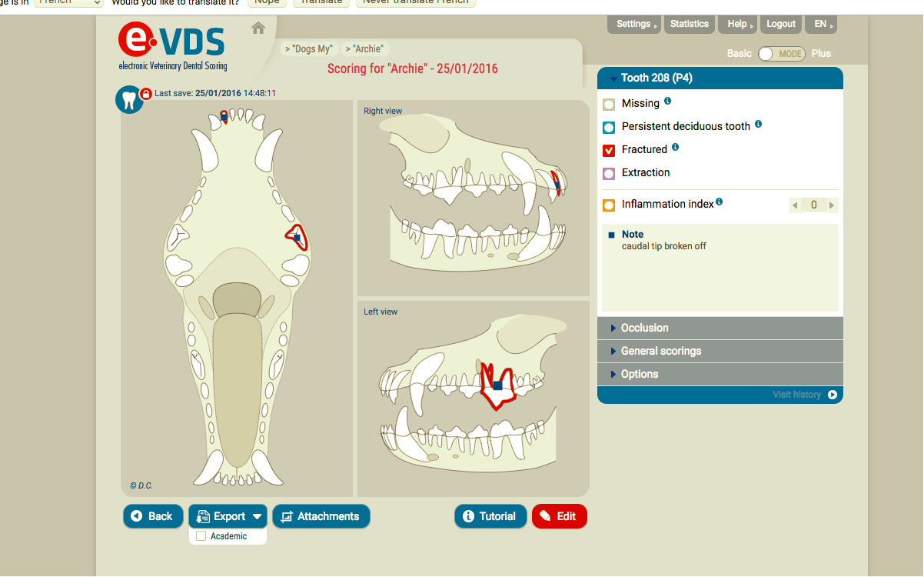Click the Visit history arrow icon
The height and width of the screenshot is (577, 924).
pos(832,395)
